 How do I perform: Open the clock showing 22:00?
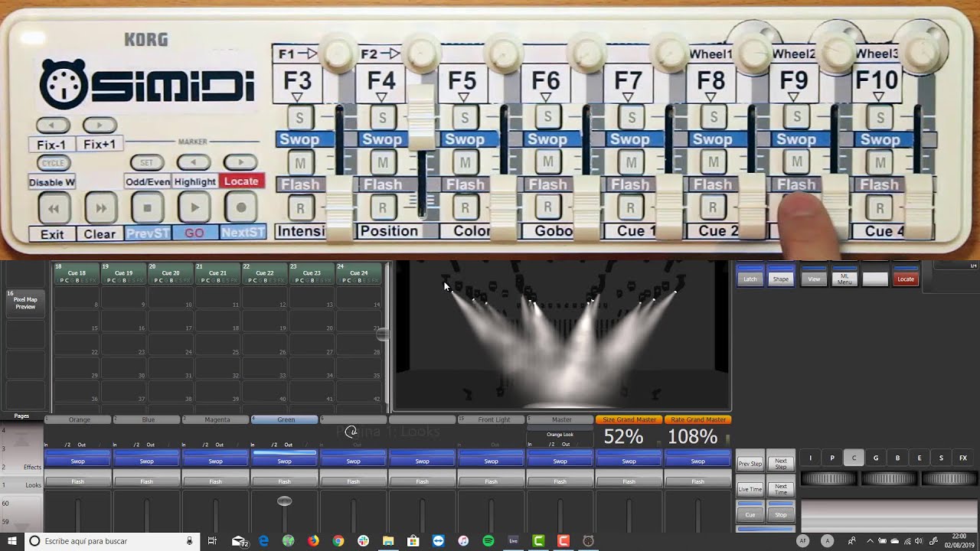click(x=959, y=540)
